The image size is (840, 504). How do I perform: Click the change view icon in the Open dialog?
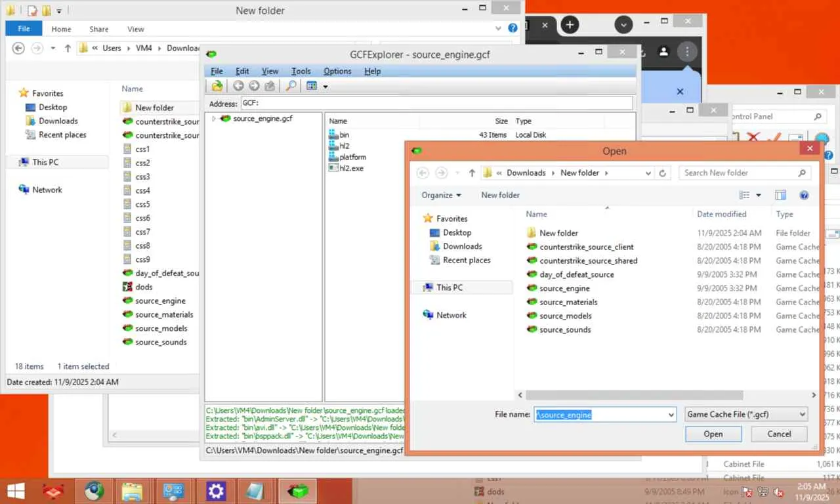[744, 195]
